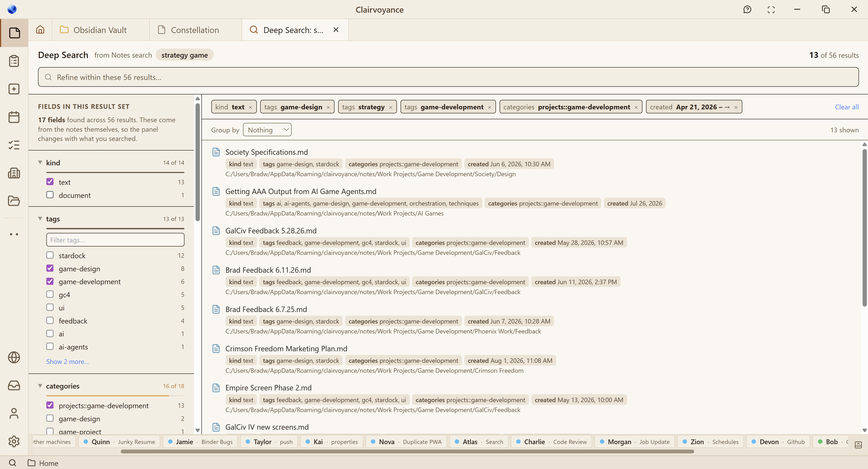
Task: Open the folder sidebar icon
Action: click(14, 201)
